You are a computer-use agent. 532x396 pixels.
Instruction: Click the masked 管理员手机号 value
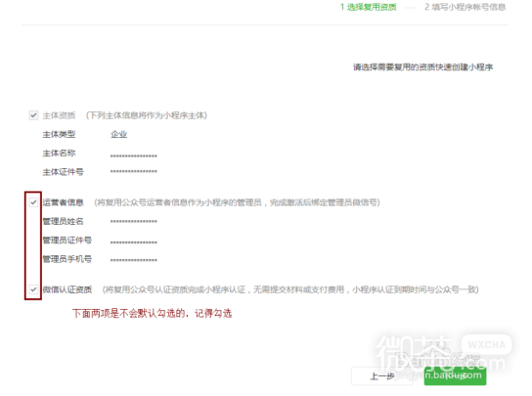(134, 260)
